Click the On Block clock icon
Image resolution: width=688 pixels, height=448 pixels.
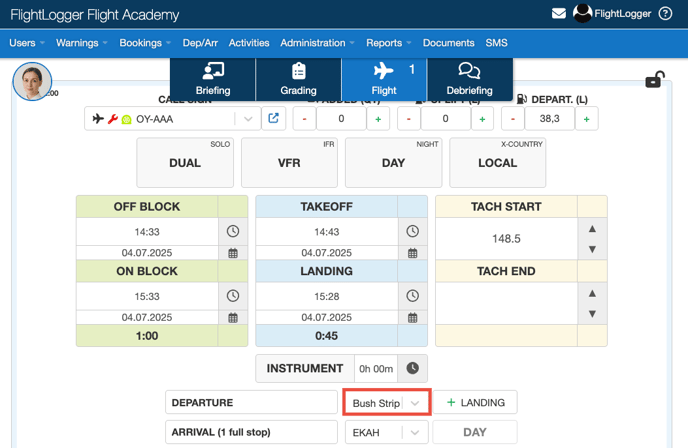pyautogui.click(x=233, y=296)
